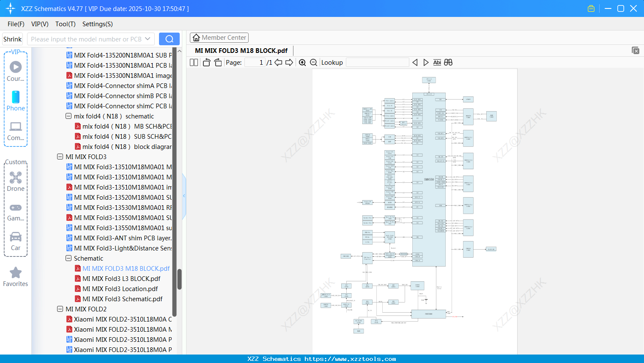
Task: Open MI MIX Fold3-13530M18M0A01 RF file
Action: [119, 207]
